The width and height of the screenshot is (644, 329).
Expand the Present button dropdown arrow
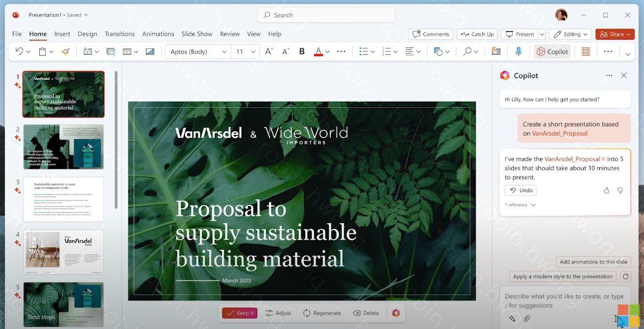point(542,34)
